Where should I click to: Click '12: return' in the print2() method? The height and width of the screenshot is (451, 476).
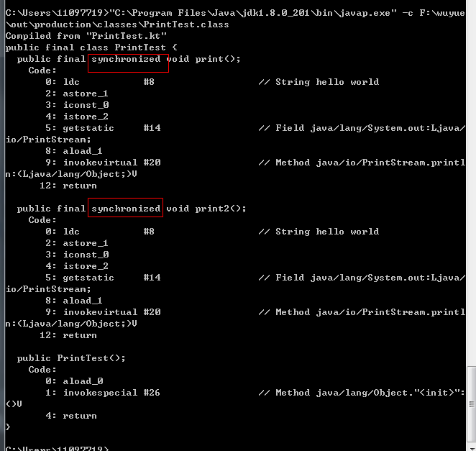tap(68, 335)
